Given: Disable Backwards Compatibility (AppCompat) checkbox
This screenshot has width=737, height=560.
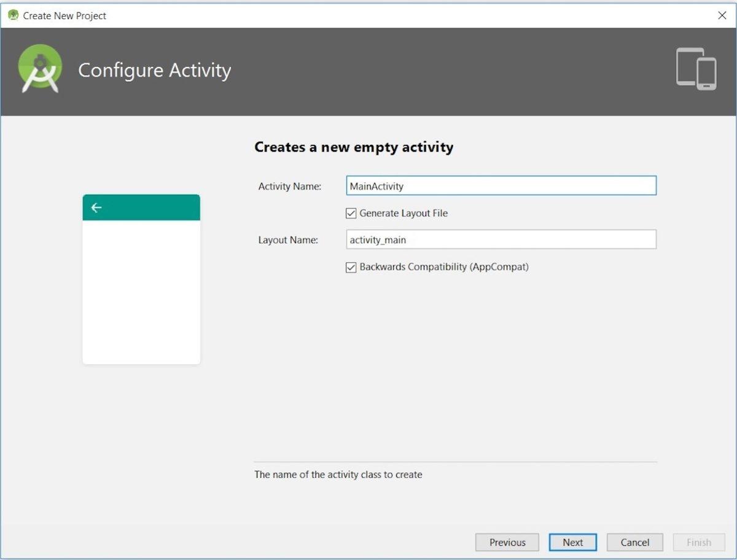Looking at the screenshot, I should 351,267.
